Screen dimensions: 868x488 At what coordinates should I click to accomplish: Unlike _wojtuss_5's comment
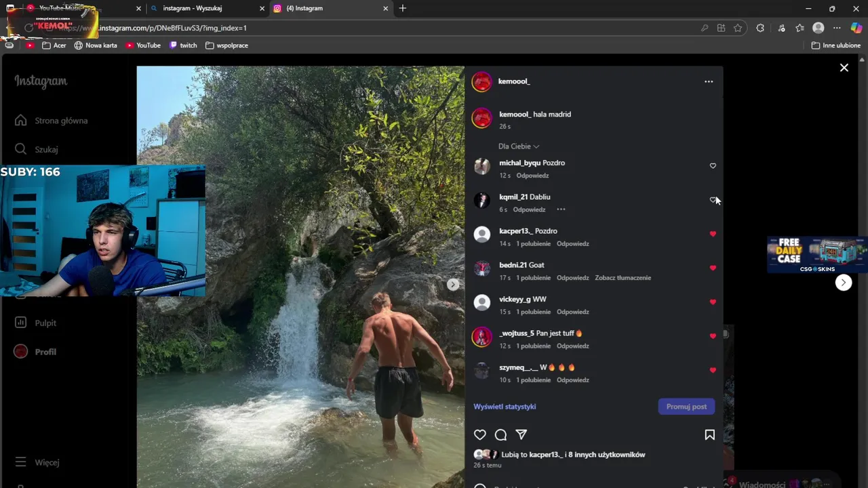point(713,336)
